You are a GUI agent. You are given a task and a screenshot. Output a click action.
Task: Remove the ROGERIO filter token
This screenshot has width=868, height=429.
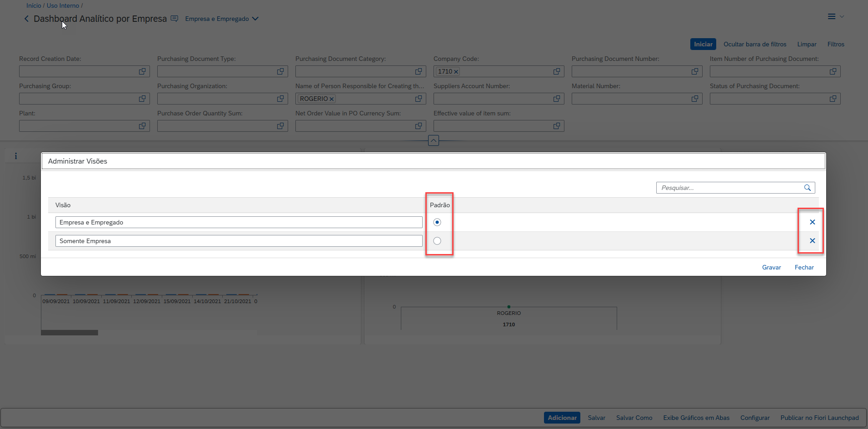click(x=332, y=99)
